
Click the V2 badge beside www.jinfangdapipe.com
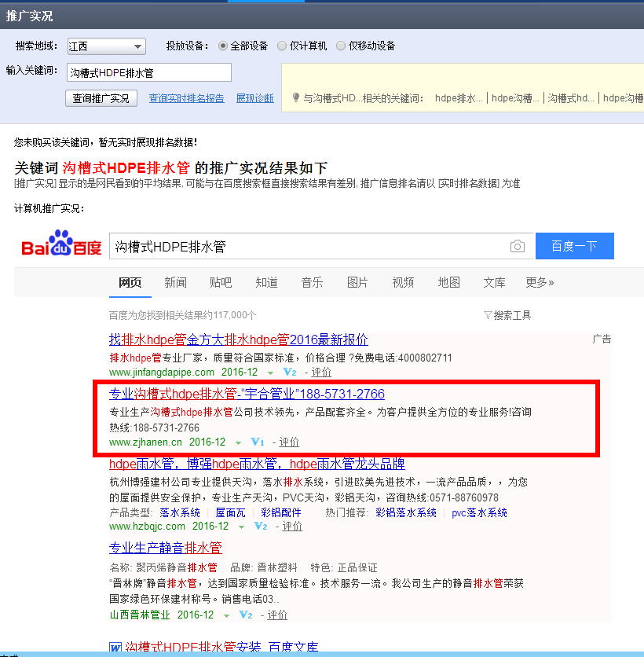(x=290, y=372)
